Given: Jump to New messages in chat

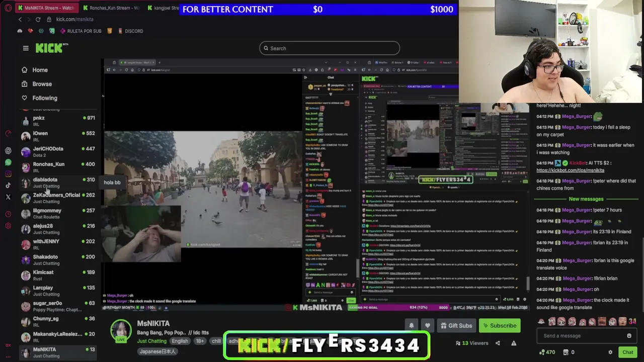Looking at the screenshot, I should (586, 199).
